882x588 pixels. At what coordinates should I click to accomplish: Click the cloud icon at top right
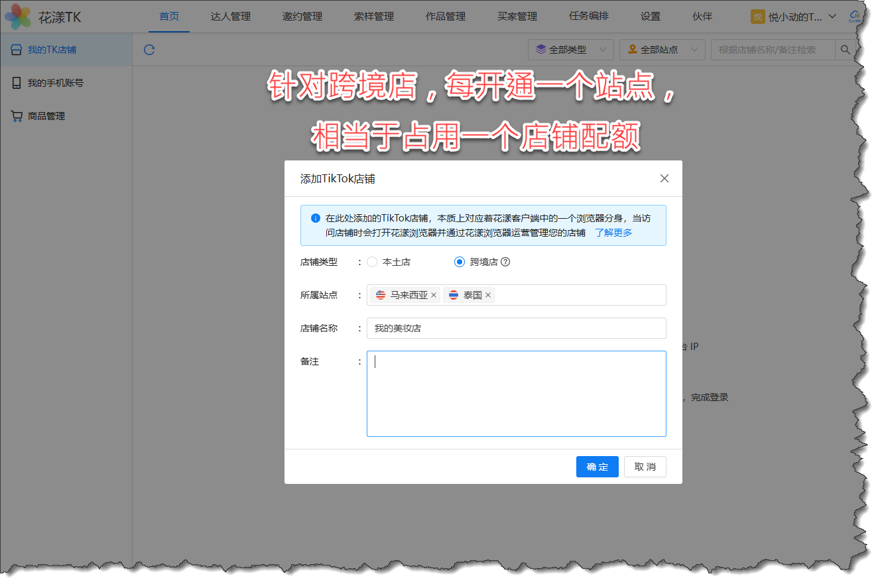coord(853,16)
